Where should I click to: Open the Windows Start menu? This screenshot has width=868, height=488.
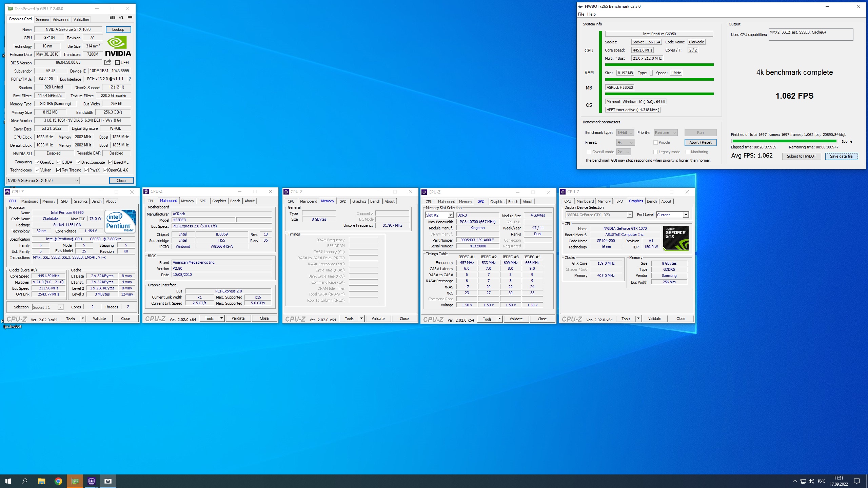[x=8, y=481]
